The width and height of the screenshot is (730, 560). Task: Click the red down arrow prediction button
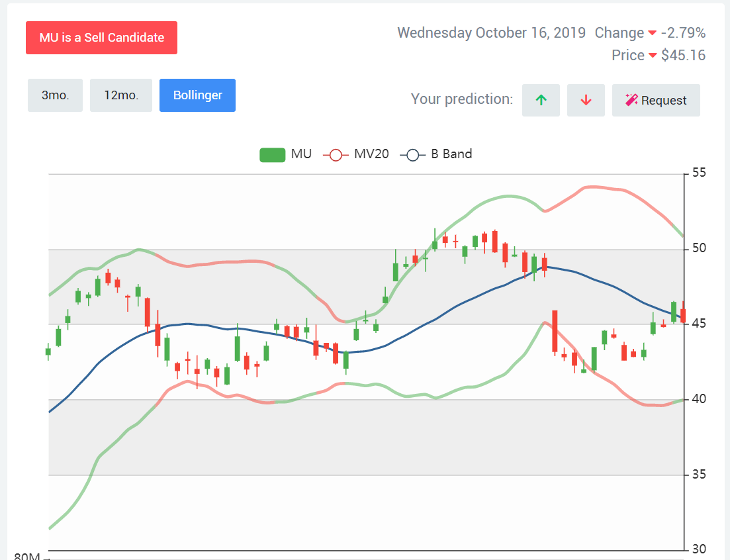[x=586, y=101]
